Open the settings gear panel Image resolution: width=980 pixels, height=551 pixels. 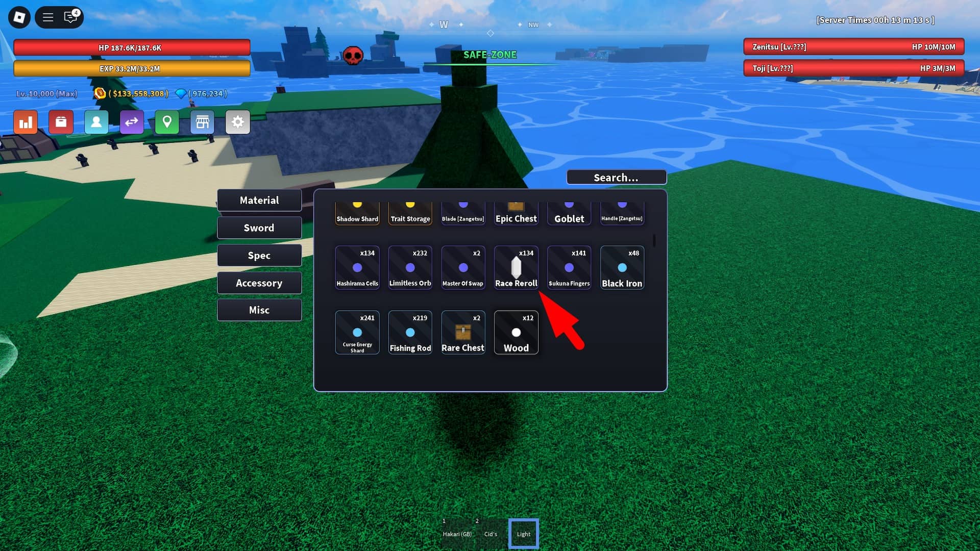[237, 122]
